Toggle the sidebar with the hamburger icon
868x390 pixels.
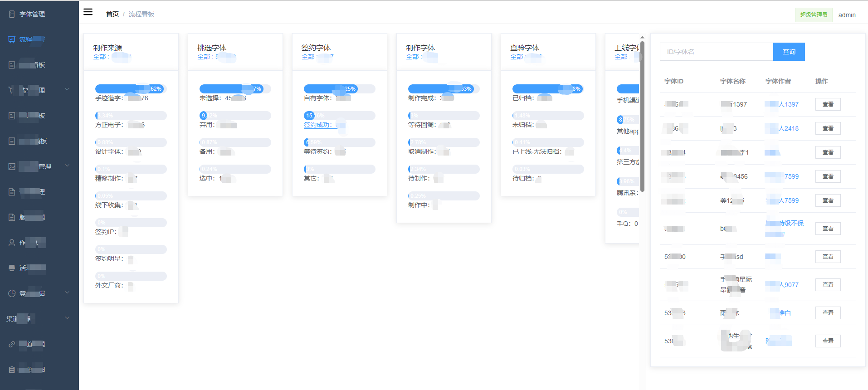pyautogui.click(x=88, y=12)
